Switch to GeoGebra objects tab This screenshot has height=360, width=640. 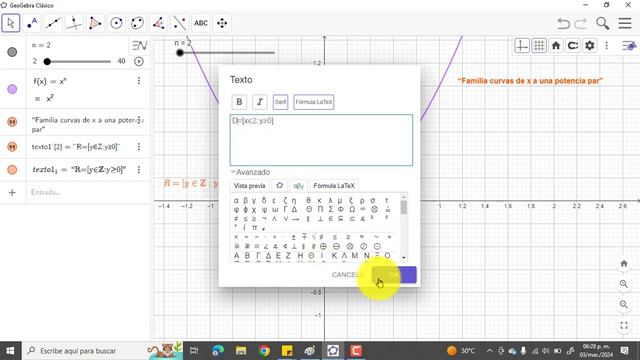point(280,186)
